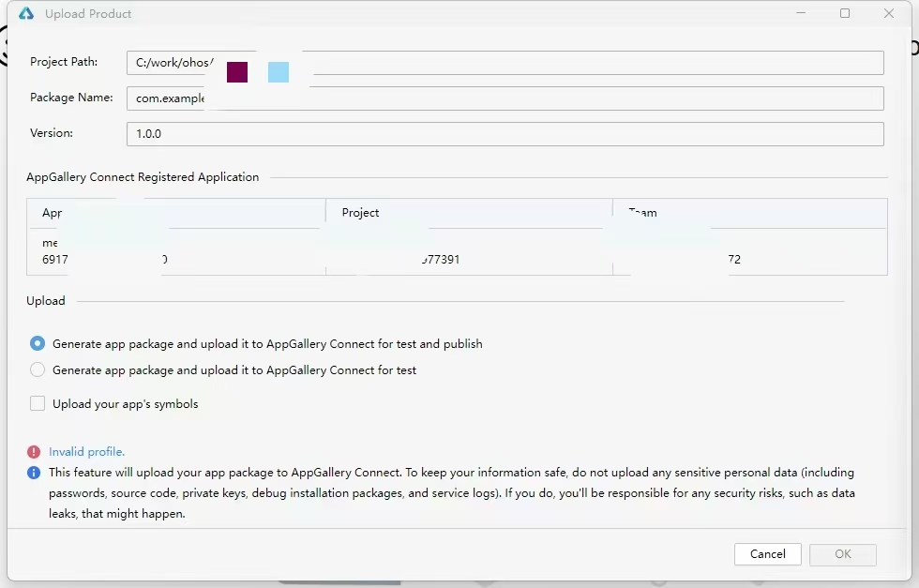The image size is (919, 588).
Task: Minimize the Upload Product dialog
Action: tap(801, 13)
